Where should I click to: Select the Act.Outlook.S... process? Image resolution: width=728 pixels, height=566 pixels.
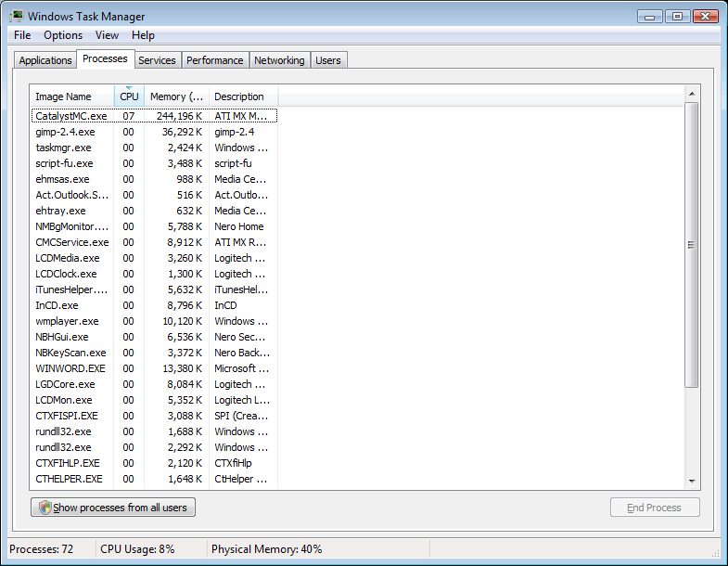point(154,195)
